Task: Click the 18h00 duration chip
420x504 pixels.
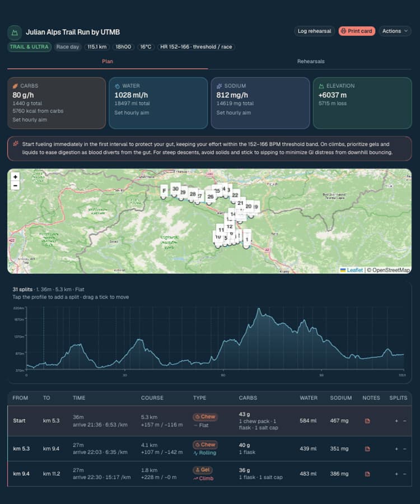Action: click(123, 47)
